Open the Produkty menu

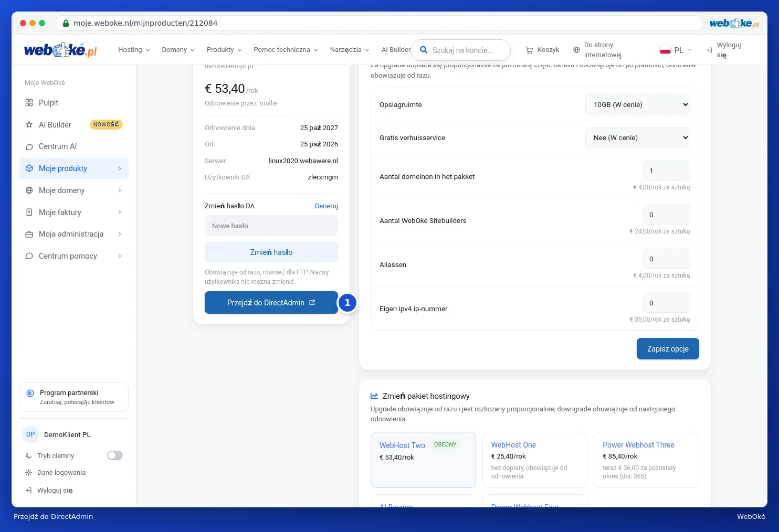tap(224, 50)
